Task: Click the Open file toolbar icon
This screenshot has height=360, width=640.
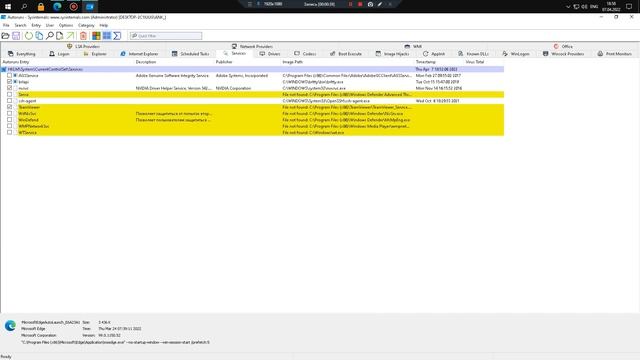Action: pos(5,36)
